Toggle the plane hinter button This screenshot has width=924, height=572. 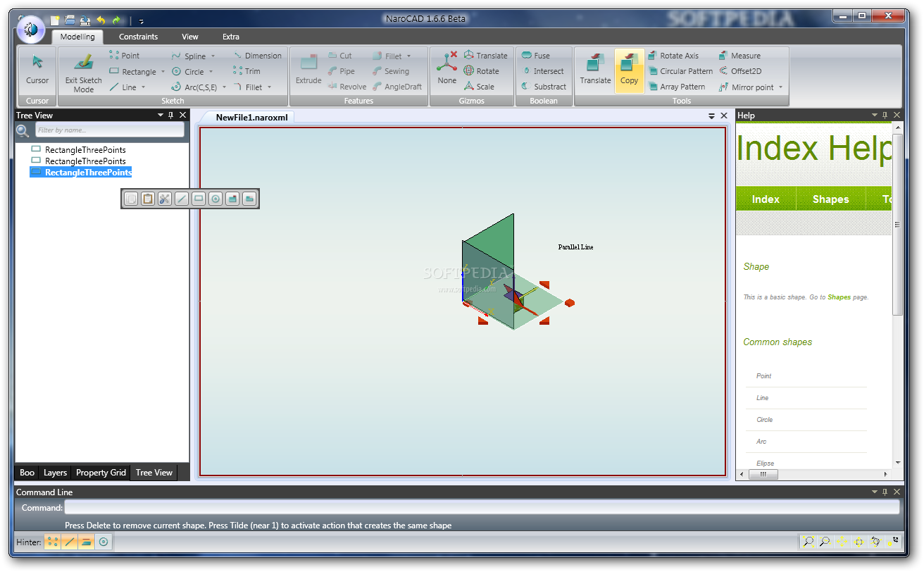(x=86, y=542)
